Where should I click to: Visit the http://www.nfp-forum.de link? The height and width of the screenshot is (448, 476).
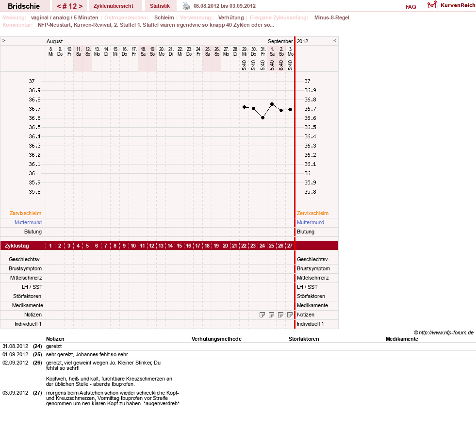pos(446,332)
